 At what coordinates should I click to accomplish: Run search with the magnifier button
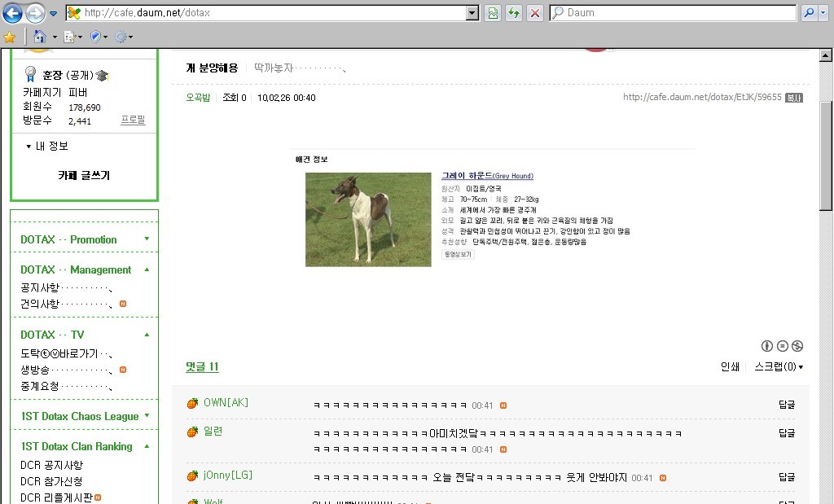click(809, 13)
